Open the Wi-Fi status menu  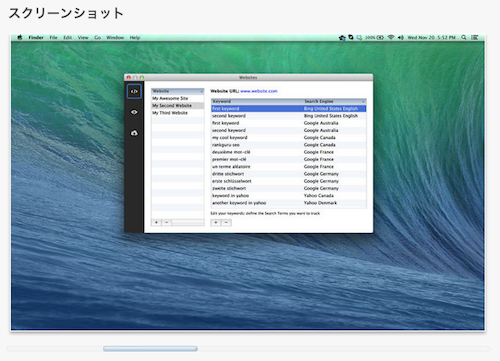[391, 38]
